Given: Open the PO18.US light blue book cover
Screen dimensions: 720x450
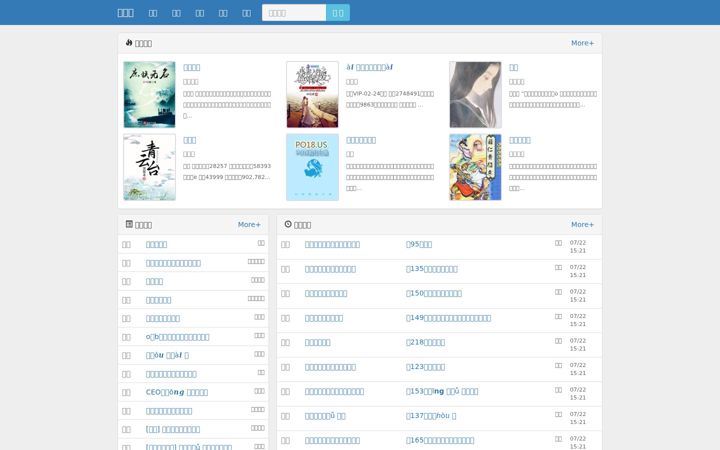Looking at the screenshot, I should (312, 167).
